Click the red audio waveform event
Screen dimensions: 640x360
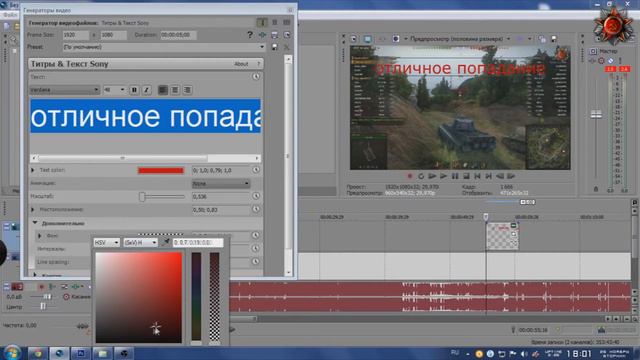[430, 296]
